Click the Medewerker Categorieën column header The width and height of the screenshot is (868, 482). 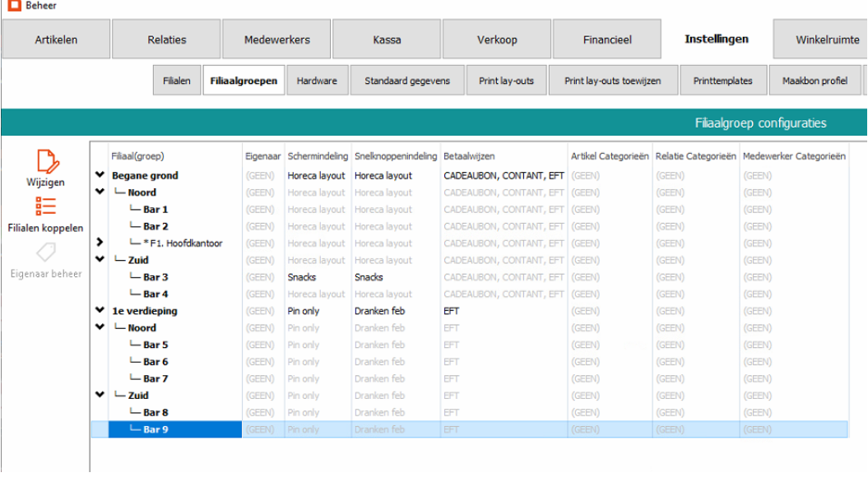point(794,156)
